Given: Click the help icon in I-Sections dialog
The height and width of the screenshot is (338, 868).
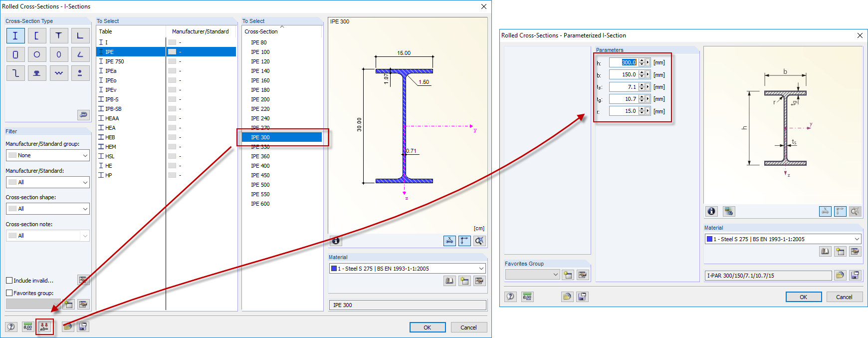Looking at the screenshot, I should click(x=11, y=327).
